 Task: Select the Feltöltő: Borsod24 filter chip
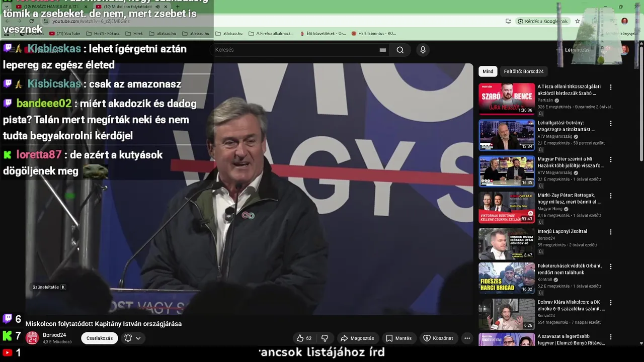(524, 71)
